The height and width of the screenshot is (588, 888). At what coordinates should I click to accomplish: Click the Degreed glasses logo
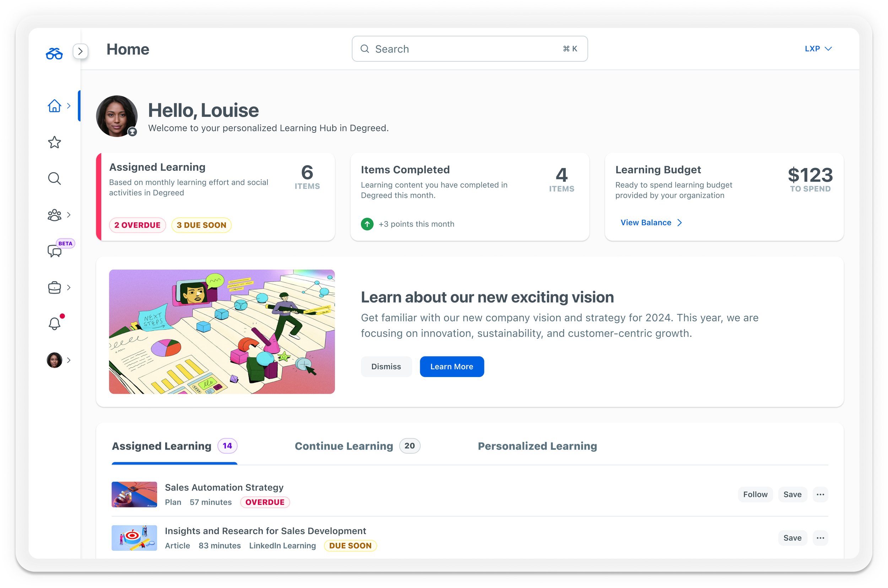(x=54, y=54)
